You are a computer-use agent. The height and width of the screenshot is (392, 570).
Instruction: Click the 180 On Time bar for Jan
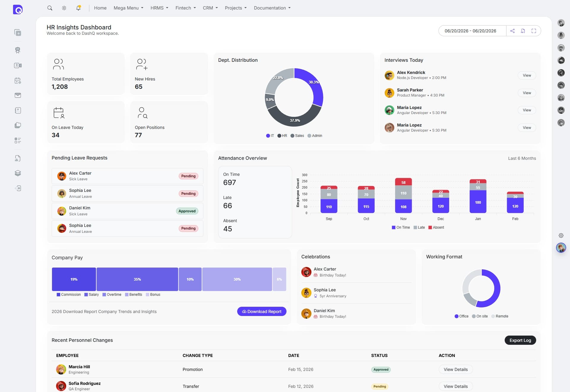point(478,202)
